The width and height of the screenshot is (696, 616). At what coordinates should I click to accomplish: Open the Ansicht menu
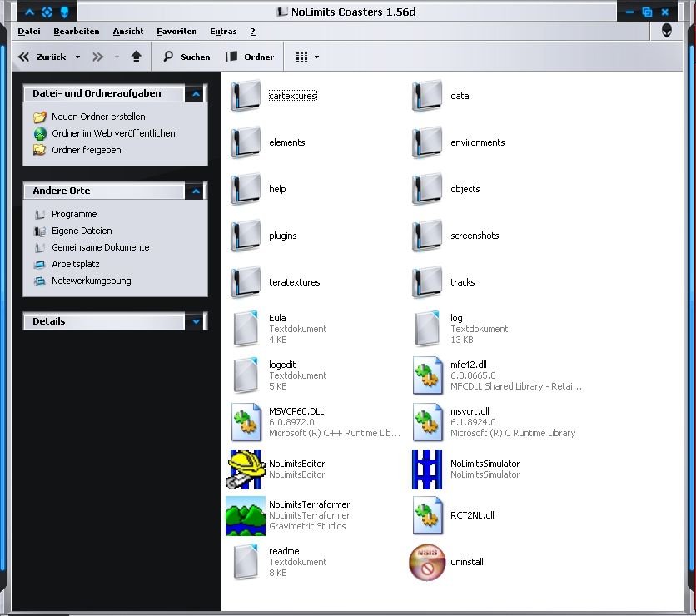coord(128,32)
